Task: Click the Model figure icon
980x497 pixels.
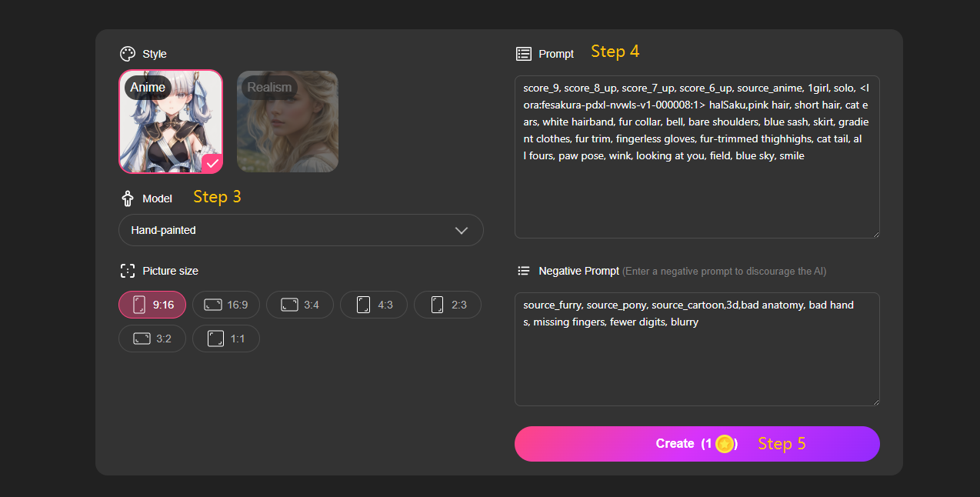Action: point(128,198)
